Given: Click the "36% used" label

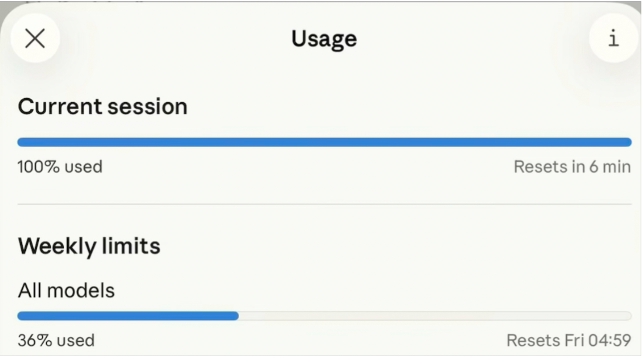Looking at the screenshot, I should 56,340.
